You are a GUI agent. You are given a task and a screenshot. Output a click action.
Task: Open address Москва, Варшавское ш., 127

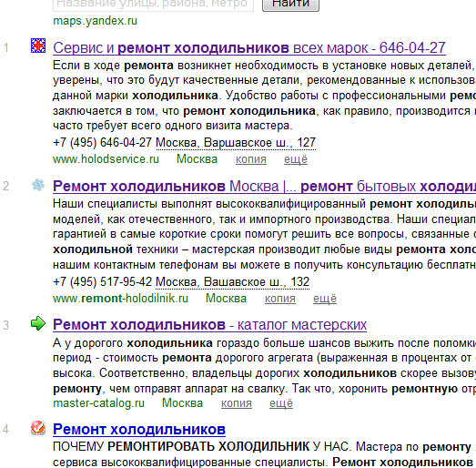(x=236, y=142)
